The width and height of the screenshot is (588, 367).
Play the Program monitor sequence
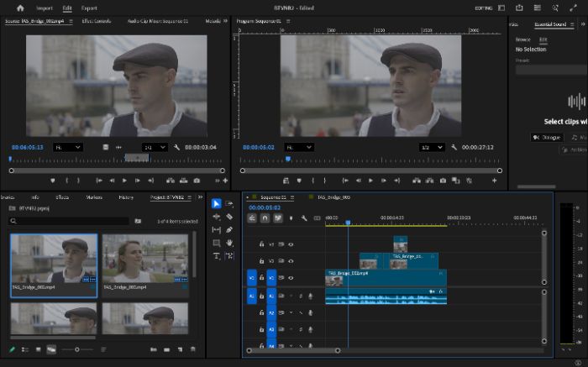[370, 181]
